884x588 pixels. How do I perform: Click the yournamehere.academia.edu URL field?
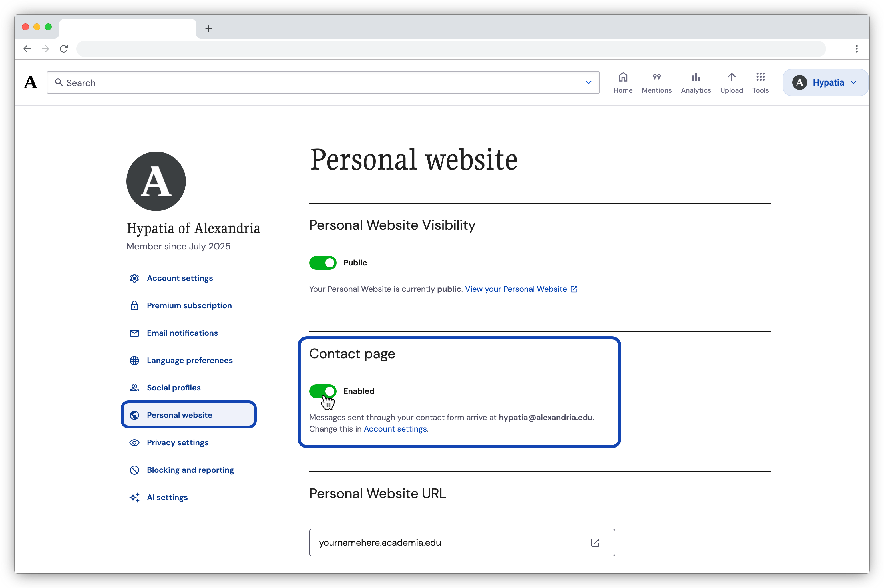[462, 543]
